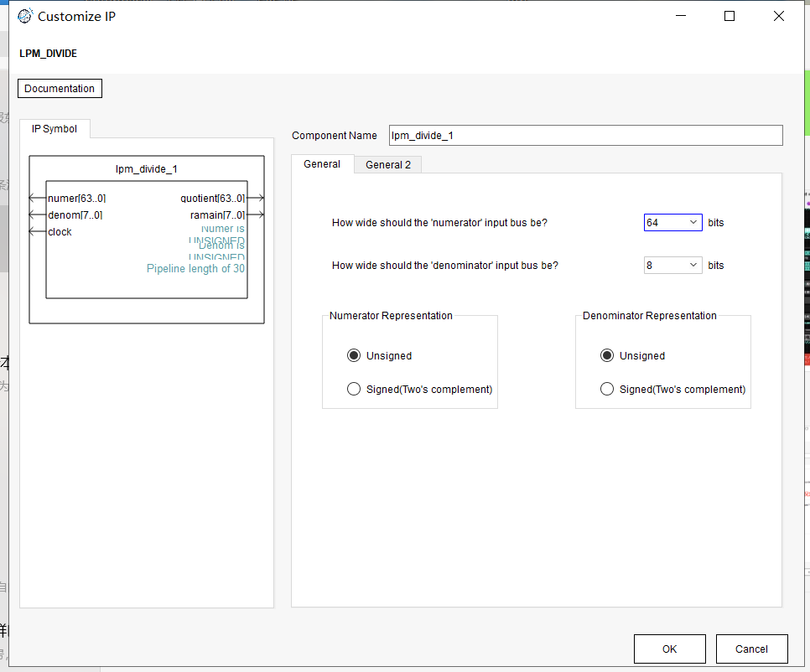Screen dimensions: 810x672
Task: Select Unsigned for Denominator Representation
Action: point(607,355)
